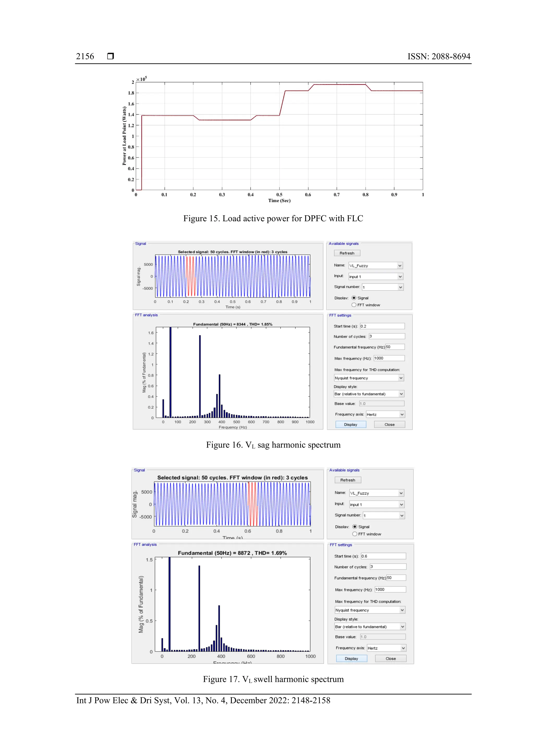Select FFT window radio button in Figure 17

tap(355, 534)
